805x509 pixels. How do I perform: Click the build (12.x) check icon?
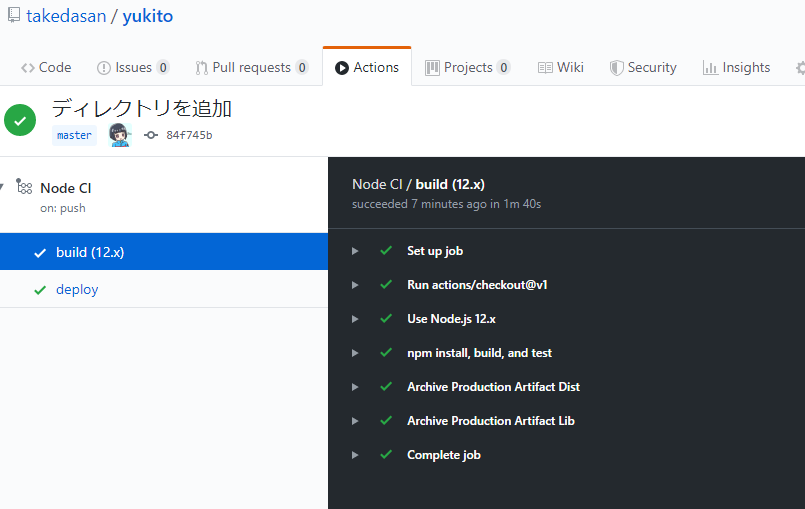(x=40, y=253)
